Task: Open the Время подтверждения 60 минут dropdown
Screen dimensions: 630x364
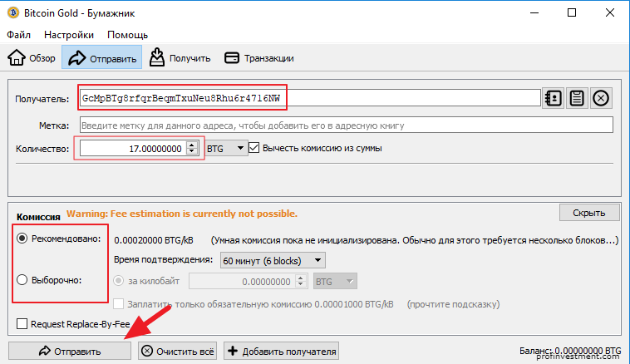Action: click(x=273, y=260)
